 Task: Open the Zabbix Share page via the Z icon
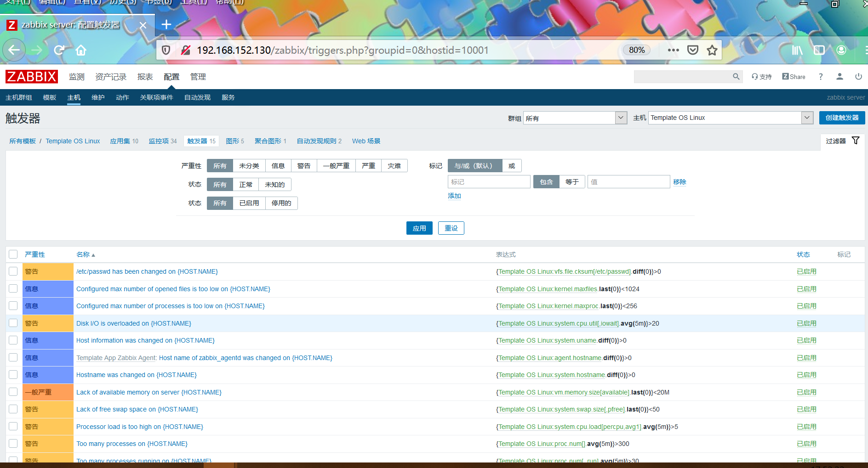coord(793,76)
